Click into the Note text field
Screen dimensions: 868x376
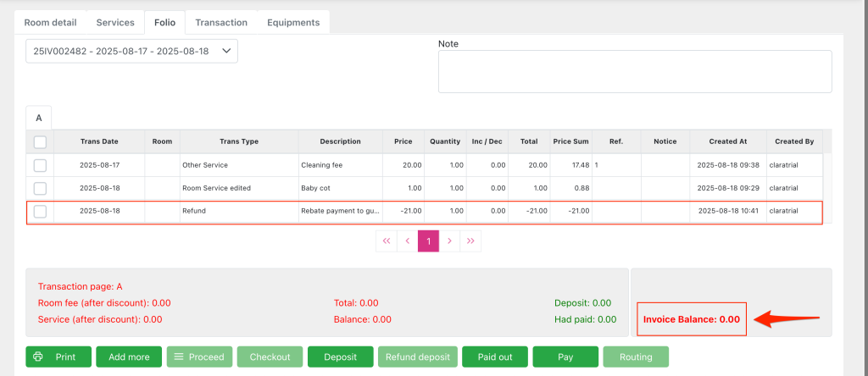[x=634, y=71]
